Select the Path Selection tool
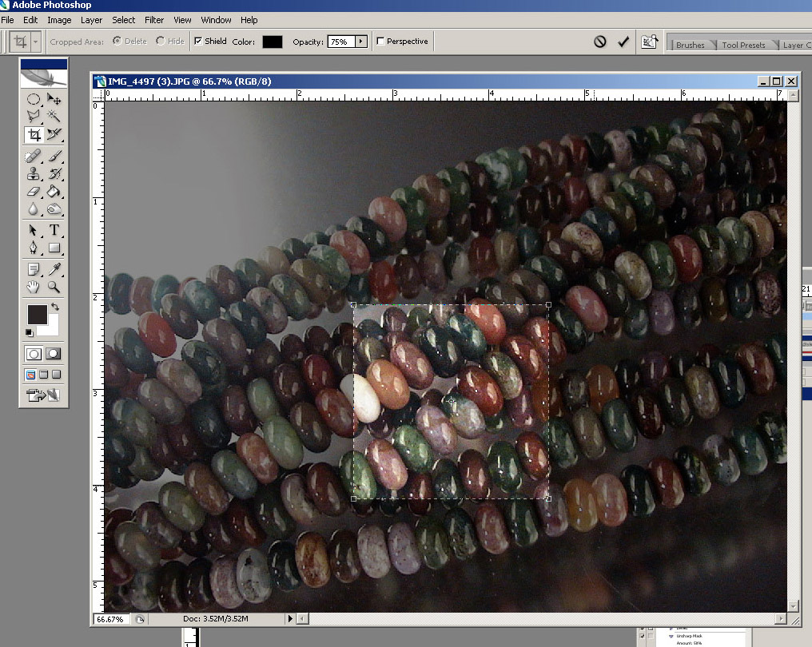 [x=33, y=230]
